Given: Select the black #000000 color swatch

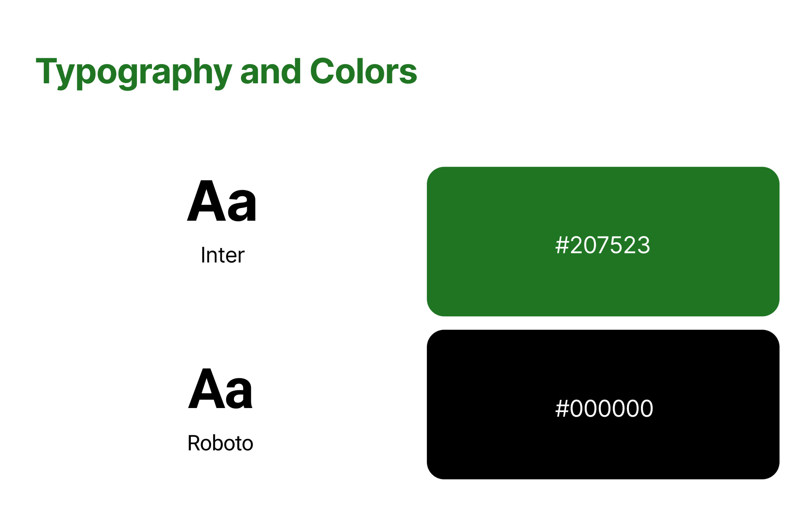Looking at the screenshot, I should [603, 404].
